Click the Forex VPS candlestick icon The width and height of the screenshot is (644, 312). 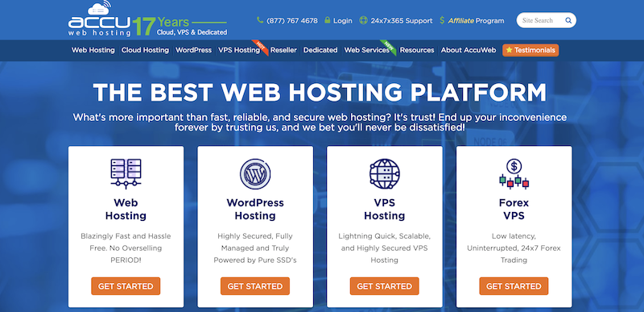coord(514,174)
